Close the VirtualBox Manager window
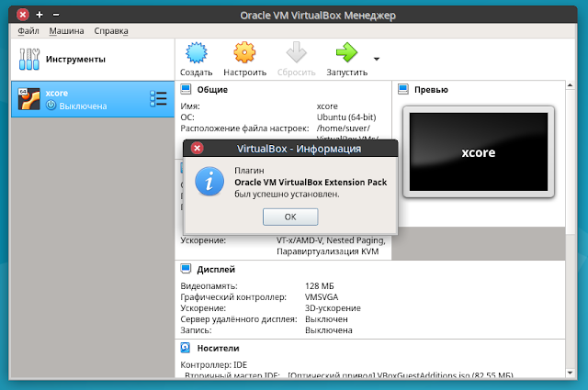The height and width of the screenshot is (390, 588). tap(23, 15)
